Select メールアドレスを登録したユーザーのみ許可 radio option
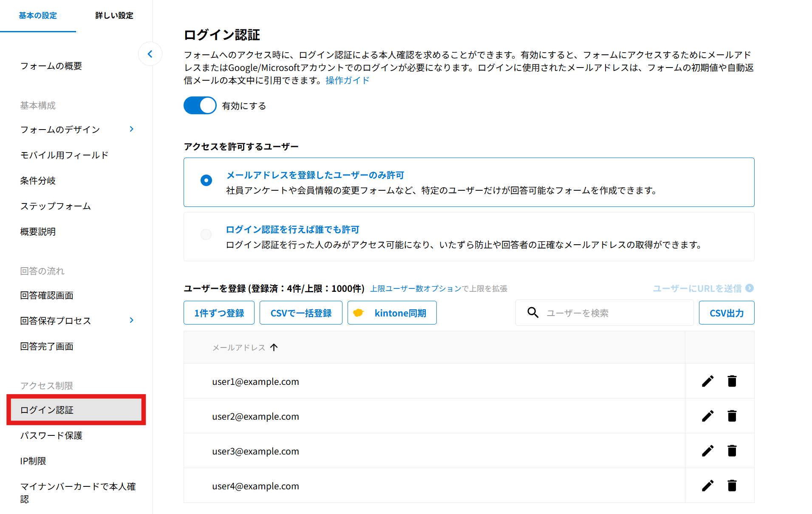 pyautogui.click(x=206, y=181)
